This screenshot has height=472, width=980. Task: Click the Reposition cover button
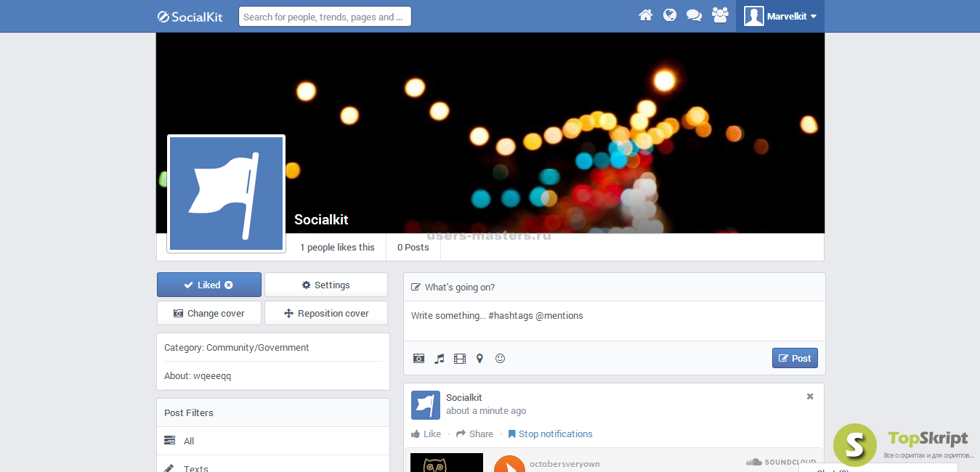326,313
